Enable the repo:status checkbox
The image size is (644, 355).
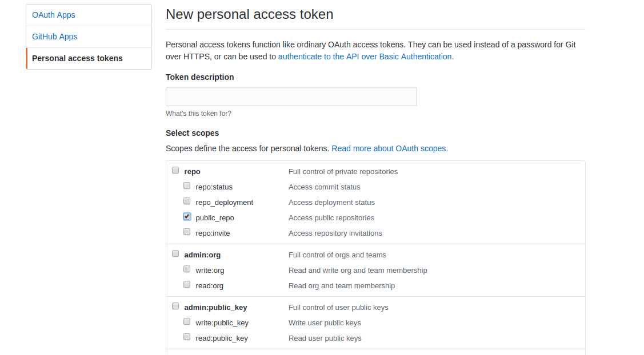coord(187,185)
